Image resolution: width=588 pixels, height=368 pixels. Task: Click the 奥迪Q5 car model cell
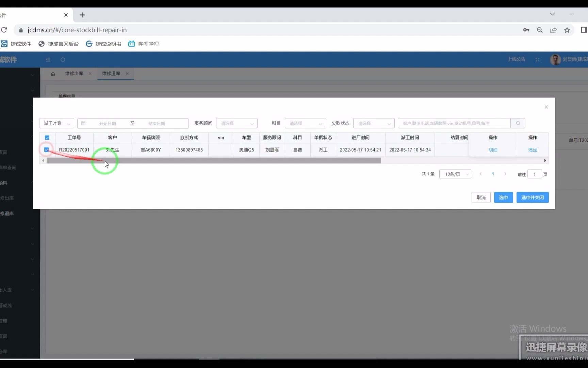tap(247, 150)
